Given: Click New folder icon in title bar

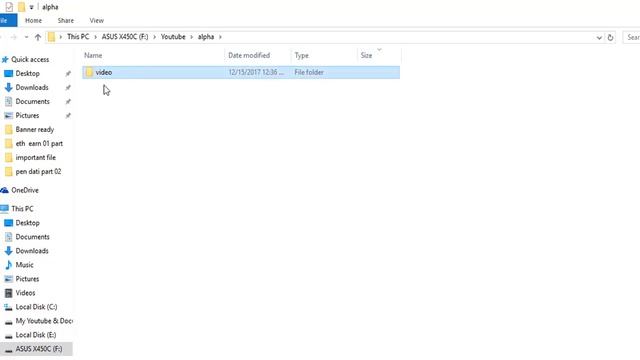Looking at the screenshot, I should [21, 7].
